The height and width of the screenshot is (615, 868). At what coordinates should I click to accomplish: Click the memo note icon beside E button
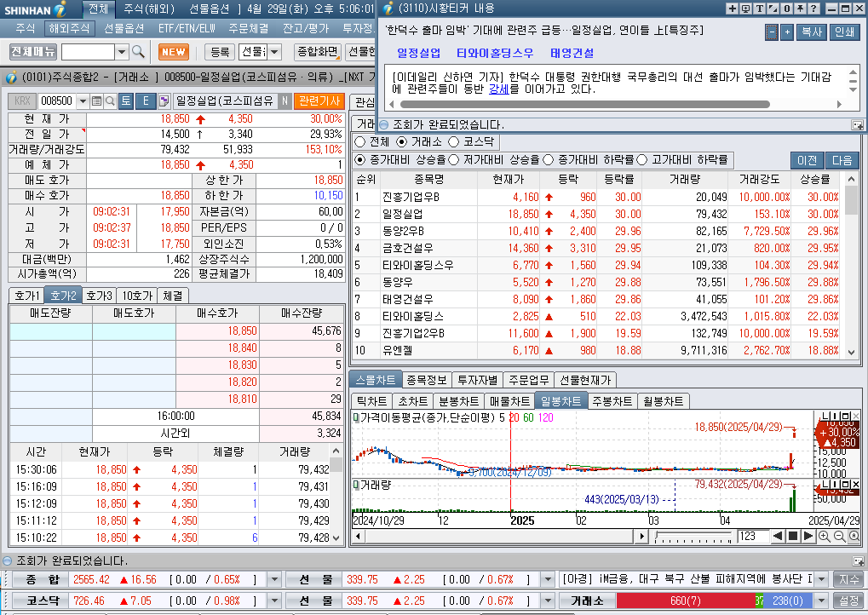pyautogui.click(x=164, y=101)
